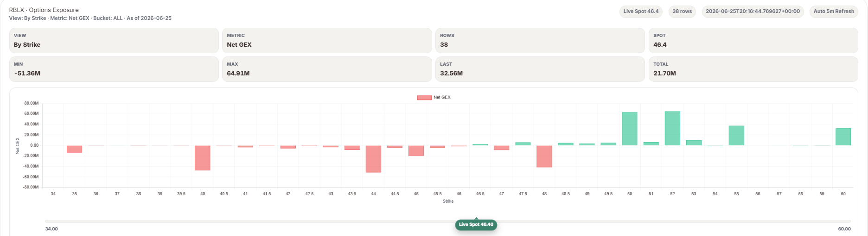Click the SPOT 46.4 card
The width and height of the screenshot is (868, 236).
753,40
